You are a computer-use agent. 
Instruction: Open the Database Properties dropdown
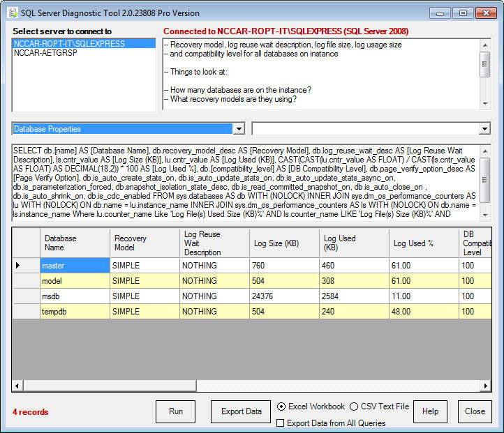239,129
